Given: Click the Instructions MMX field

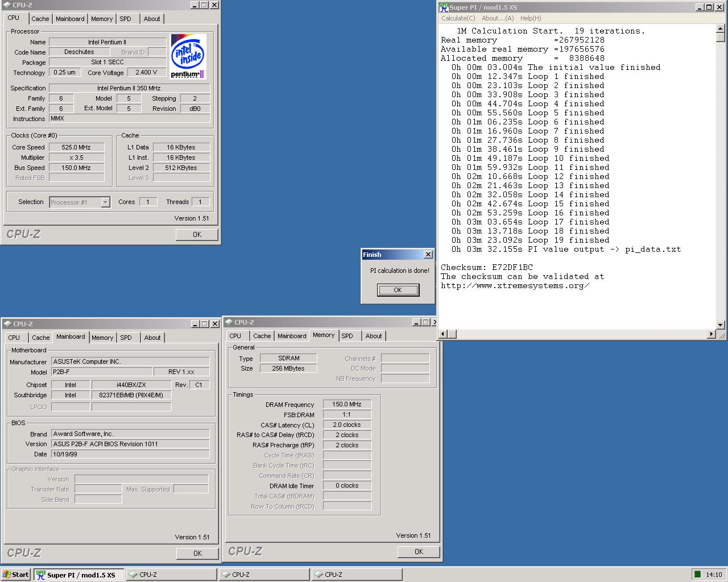Looking at the screenshot, I should [x=129, y=118].
